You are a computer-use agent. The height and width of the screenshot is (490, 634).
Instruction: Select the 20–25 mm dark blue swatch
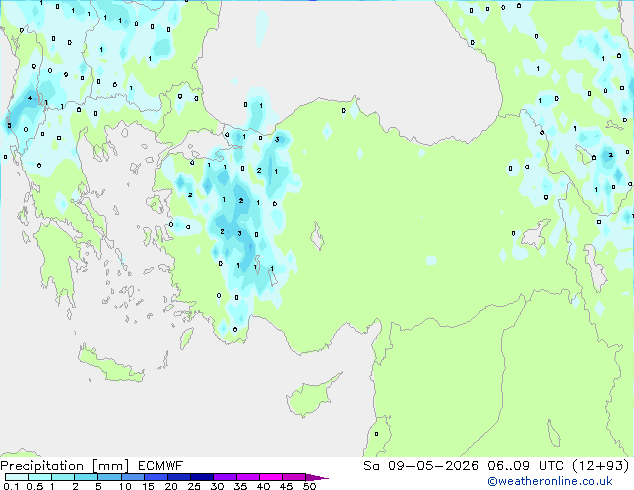[178, 477]
